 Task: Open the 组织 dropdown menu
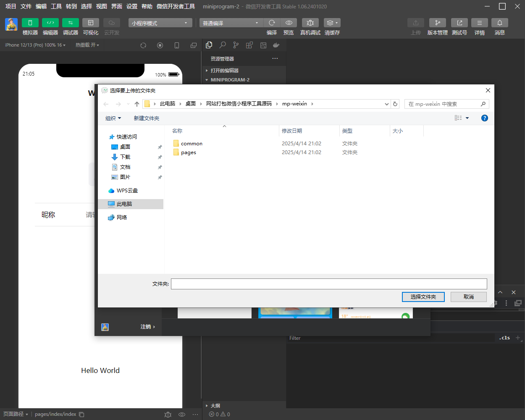coord(113,118)
